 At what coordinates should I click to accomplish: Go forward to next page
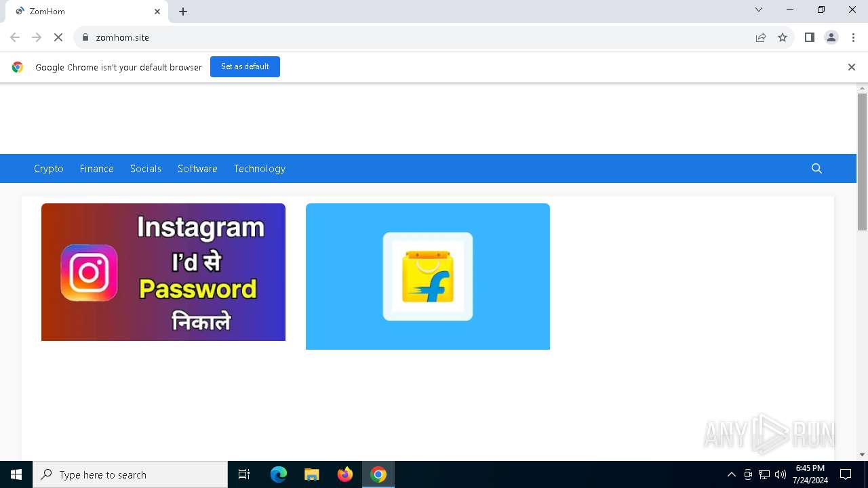click(x=37, y=37)
